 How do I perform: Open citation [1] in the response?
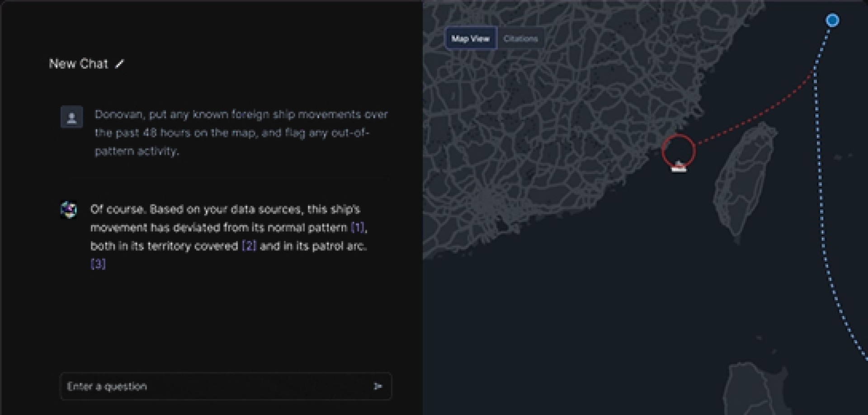click(357, 227)
